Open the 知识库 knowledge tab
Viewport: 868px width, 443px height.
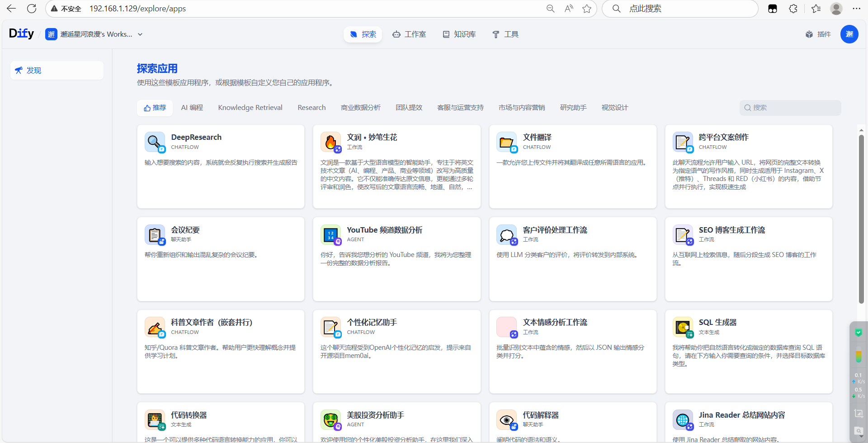click(459, 34)
